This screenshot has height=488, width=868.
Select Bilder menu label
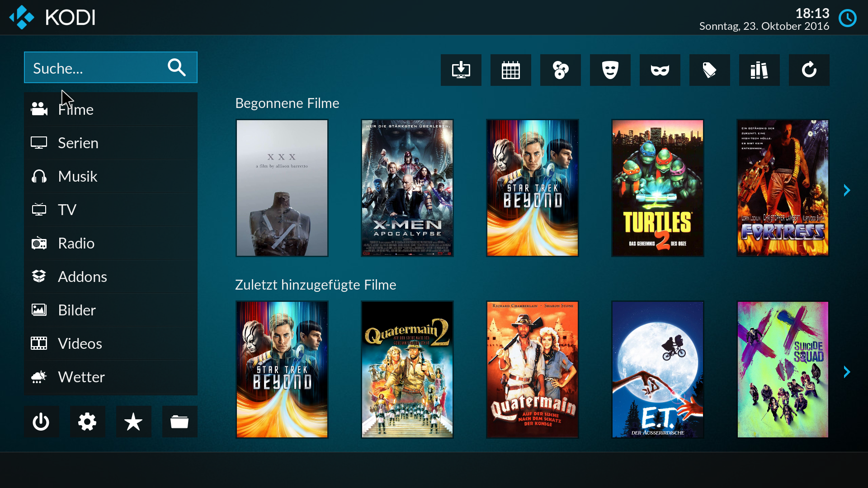(77, 310)
